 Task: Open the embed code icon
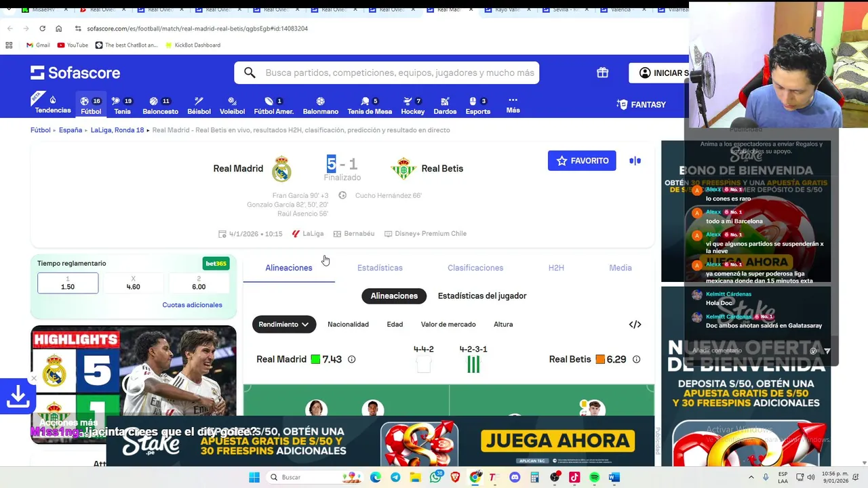point(635,325)
